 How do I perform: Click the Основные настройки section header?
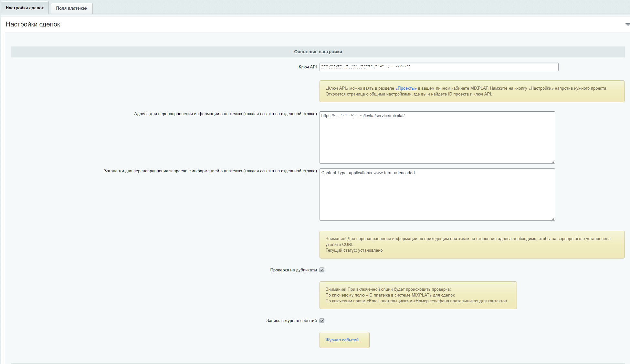point(318,52)
